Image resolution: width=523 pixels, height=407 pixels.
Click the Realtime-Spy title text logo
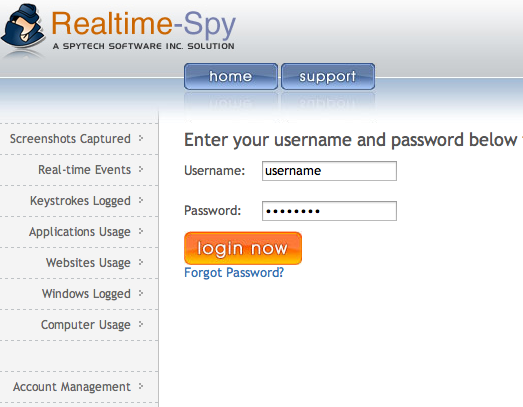coord(143,24)
